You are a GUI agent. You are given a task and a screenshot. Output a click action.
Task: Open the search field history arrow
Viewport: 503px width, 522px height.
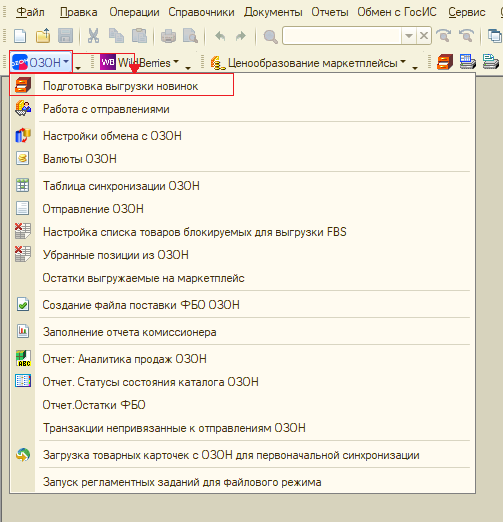pos(409,36)
